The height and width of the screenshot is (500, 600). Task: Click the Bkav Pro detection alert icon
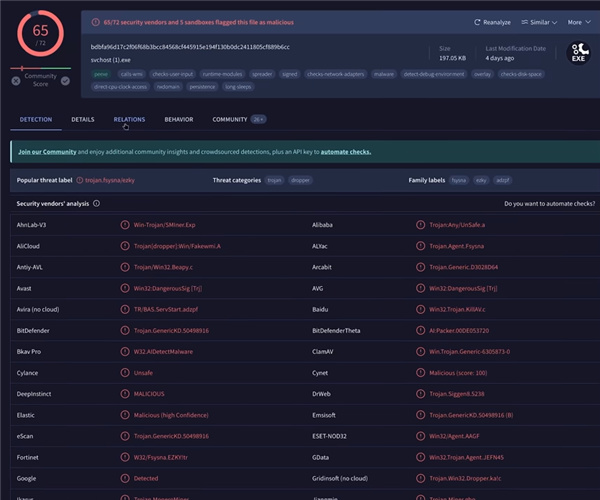click(125, 351)
